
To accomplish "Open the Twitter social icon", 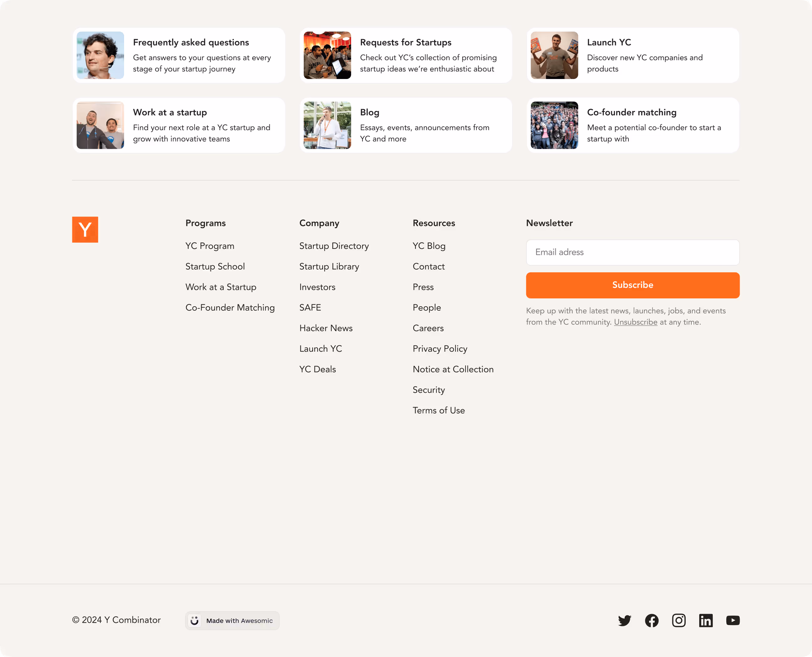I will pyautogui.click(x=624, y=620).
